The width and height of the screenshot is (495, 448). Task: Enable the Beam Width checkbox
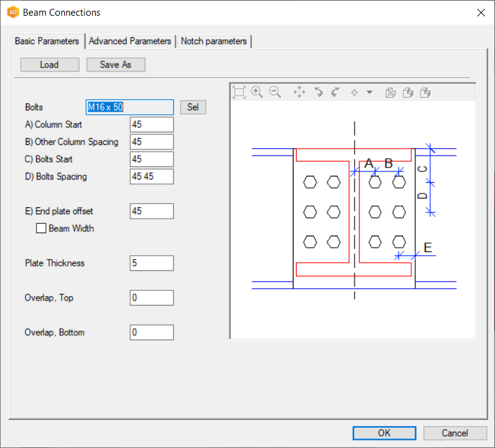(x=42, y=229)
